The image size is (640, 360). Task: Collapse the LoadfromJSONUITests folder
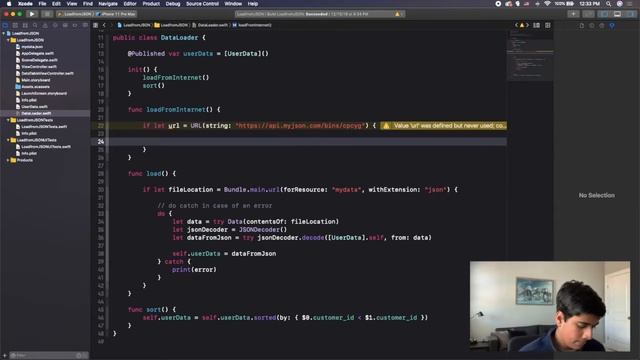pos(8,140)
